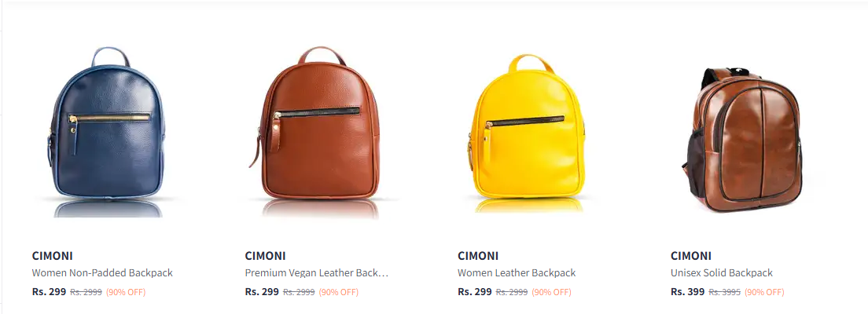This screenshot has width=868, height=314.
Task: Click Rs. 299 price of Non-Padded Backpack
Action: point(50,291)
